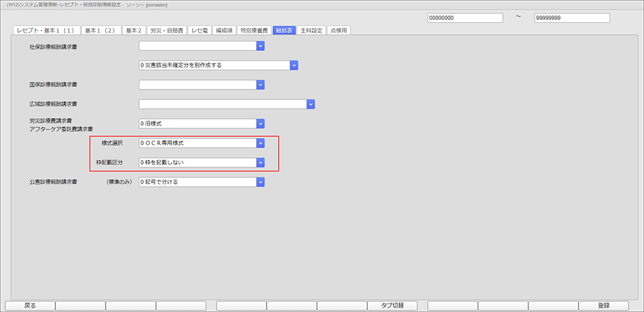Screen dimensions: 644x312
Task: Select the 編綴順 tab
Action: click(224, 30)
